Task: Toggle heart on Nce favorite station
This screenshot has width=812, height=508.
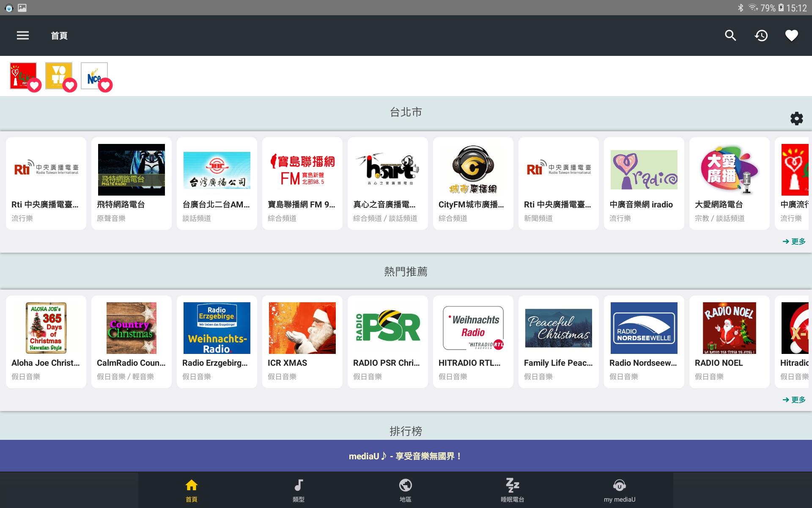Action: 105,86
